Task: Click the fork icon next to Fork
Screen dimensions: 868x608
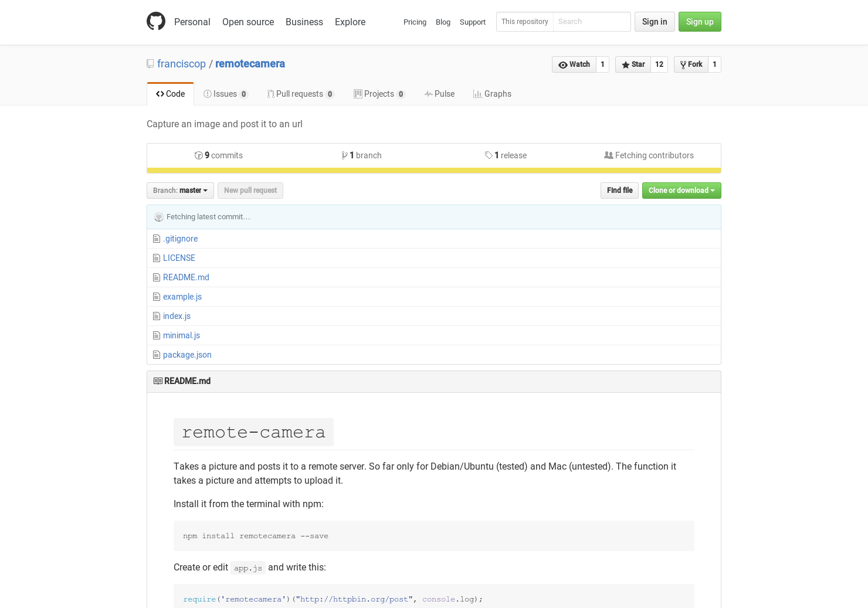Action: click(683, 64)
